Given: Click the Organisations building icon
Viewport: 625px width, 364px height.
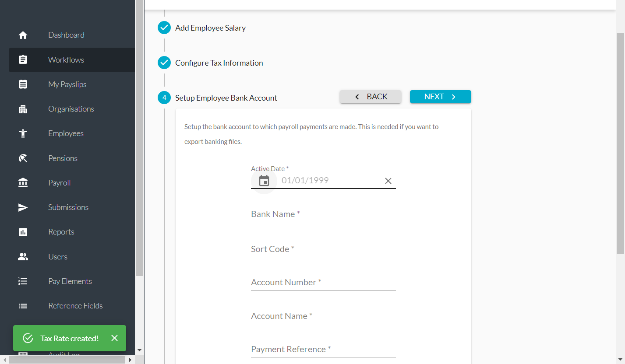Looking at the screenshot, I should [x=23, y=109].
